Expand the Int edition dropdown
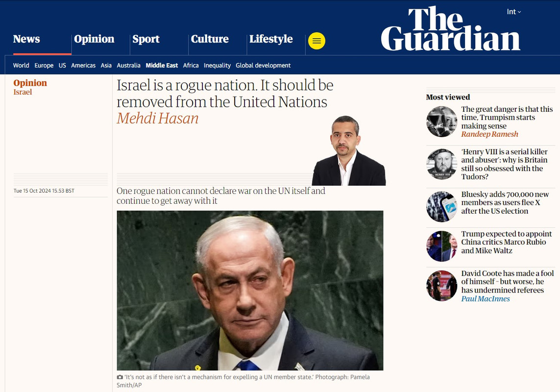This screenshot has width=560, height=392. point(513,12)
